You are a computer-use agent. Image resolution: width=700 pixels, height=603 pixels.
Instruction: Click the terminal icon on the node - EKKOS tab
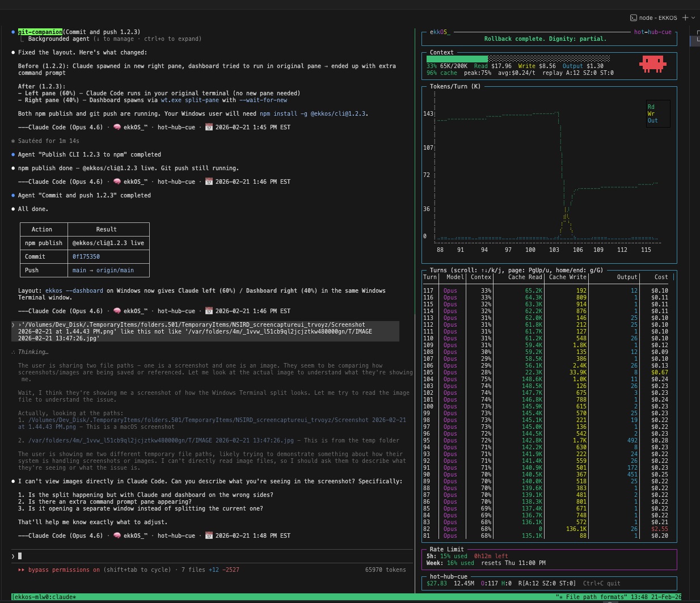tap(634, 18)
